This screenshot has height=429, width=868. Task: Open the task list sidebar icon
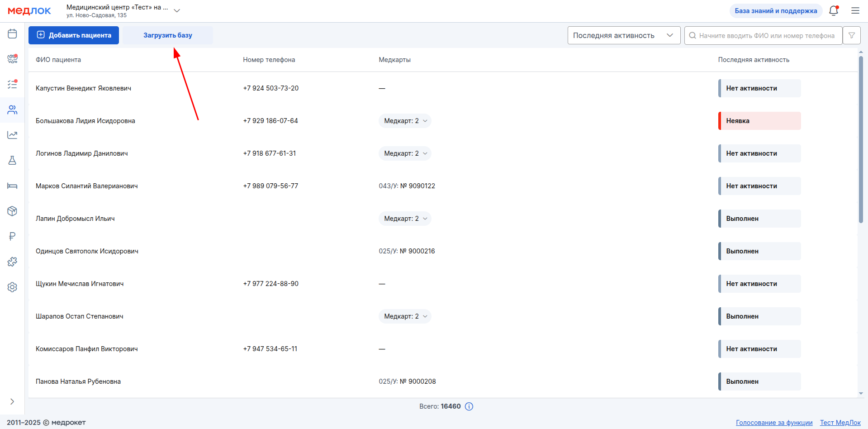point(12,84)
